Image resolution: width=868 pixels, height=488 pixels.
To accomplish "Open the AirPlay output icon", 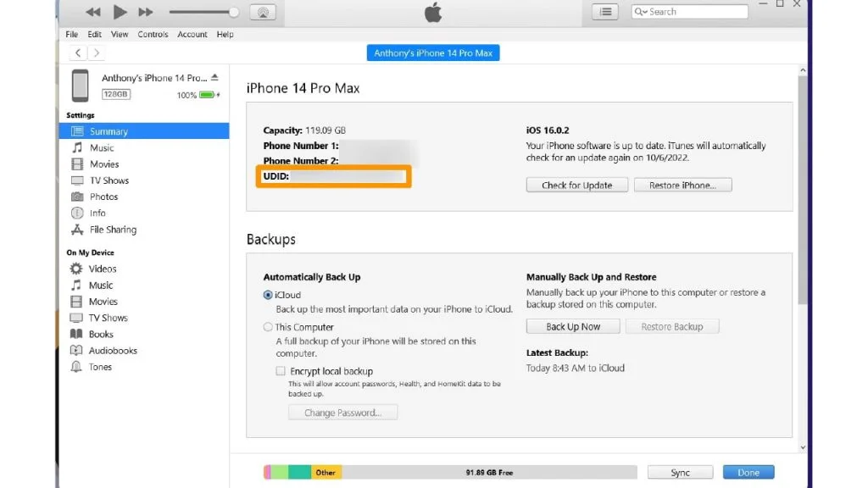I will click(263, 12).
